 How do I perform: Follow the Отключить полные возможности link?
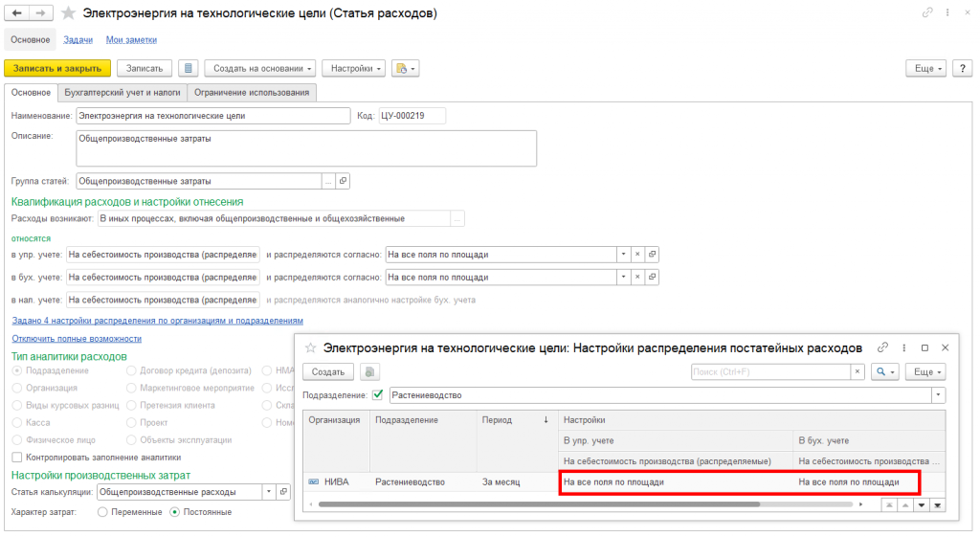click(x=77, y=338)
